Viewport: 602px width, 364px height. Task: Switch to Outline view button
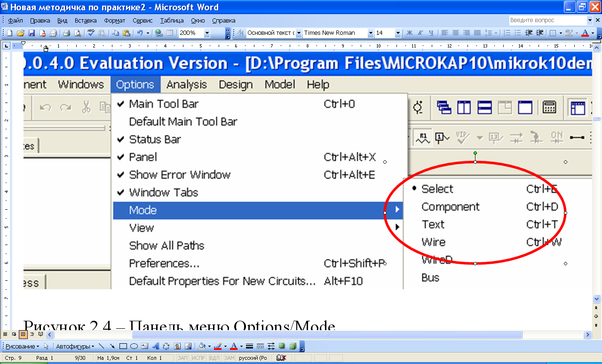pos(32,334)
